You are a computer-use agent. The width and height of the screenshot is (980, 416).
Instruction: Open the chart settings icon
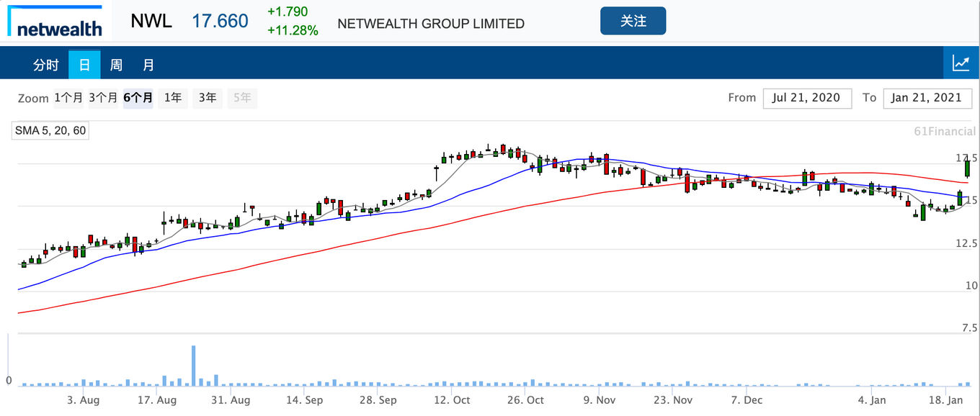click(961, 63)
